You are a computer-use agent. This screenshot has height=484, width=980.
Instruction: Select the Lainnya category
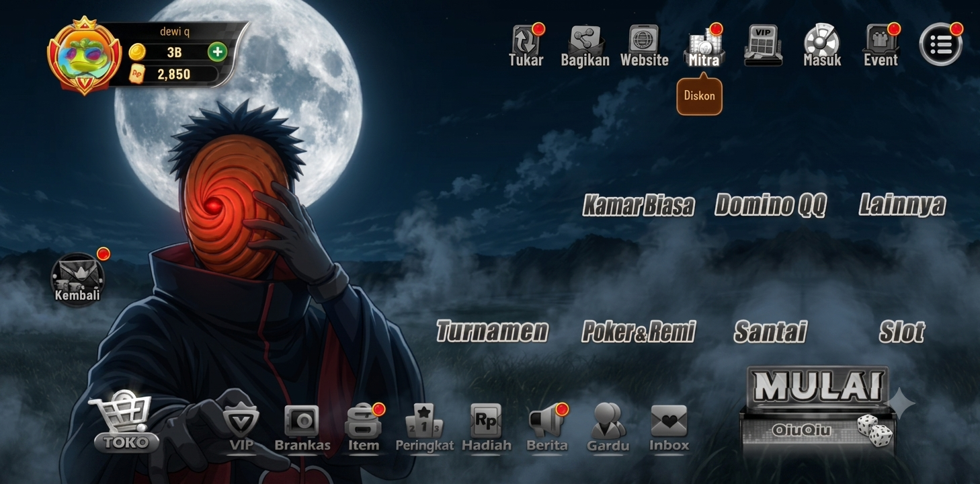(x=902, y=205)
